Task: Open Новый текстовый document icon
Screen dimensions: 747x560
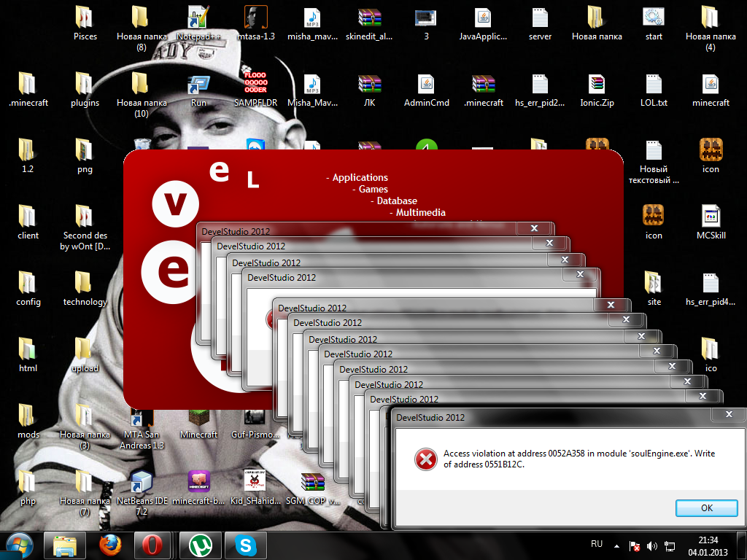Action: (x=654, y=162)
